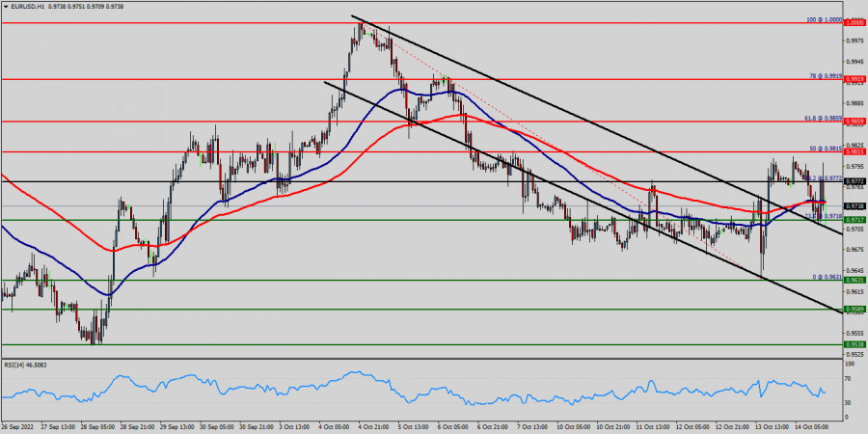
Task: Select the red 0.9859 price tag
Action: coord(854,121)
